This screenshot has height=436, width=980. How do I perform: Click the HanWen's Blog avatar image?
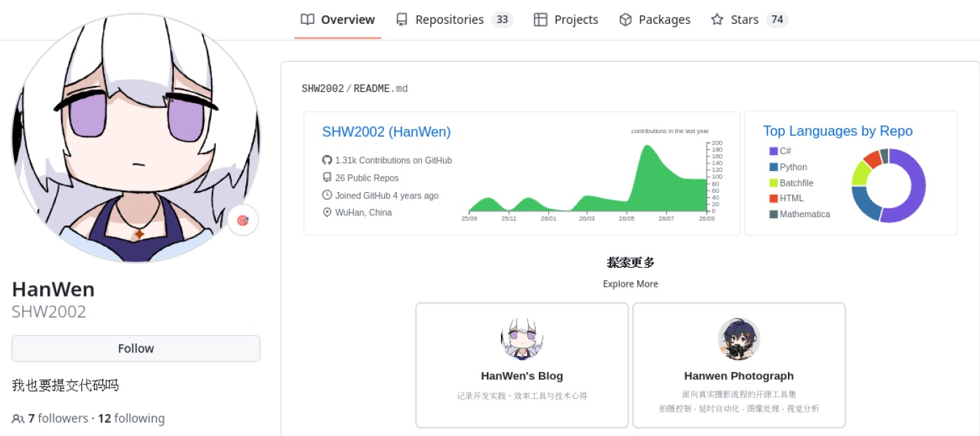tap(522, 339)
